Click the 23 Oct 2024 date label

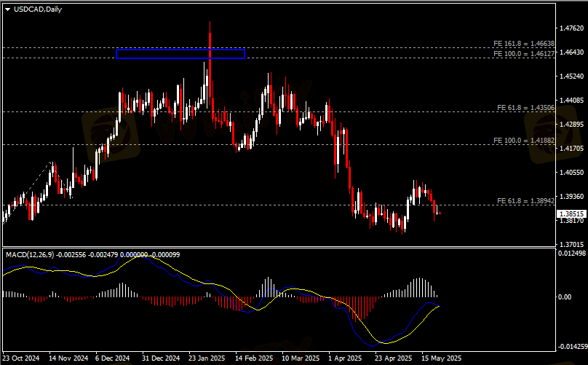[x=21, y=358]
